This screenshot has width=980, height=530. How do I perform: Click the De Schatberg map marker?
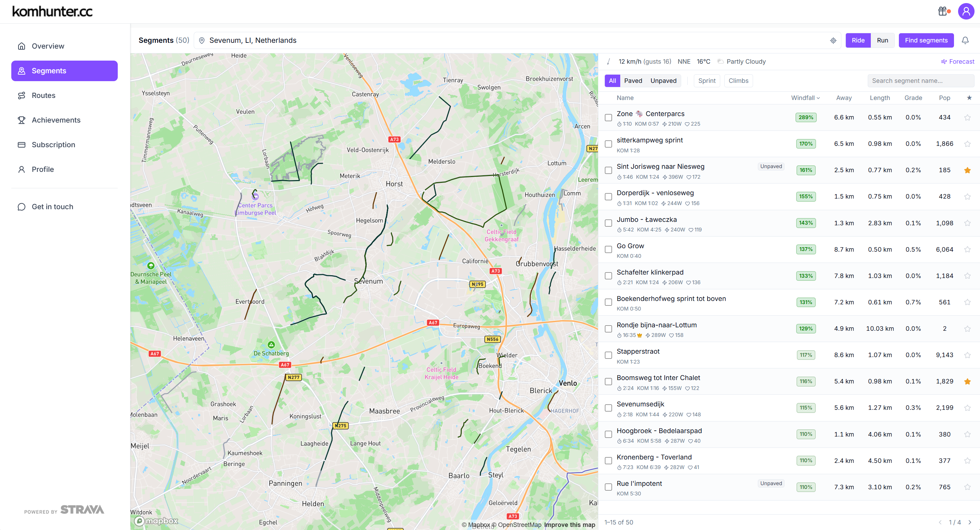(271, 345)
